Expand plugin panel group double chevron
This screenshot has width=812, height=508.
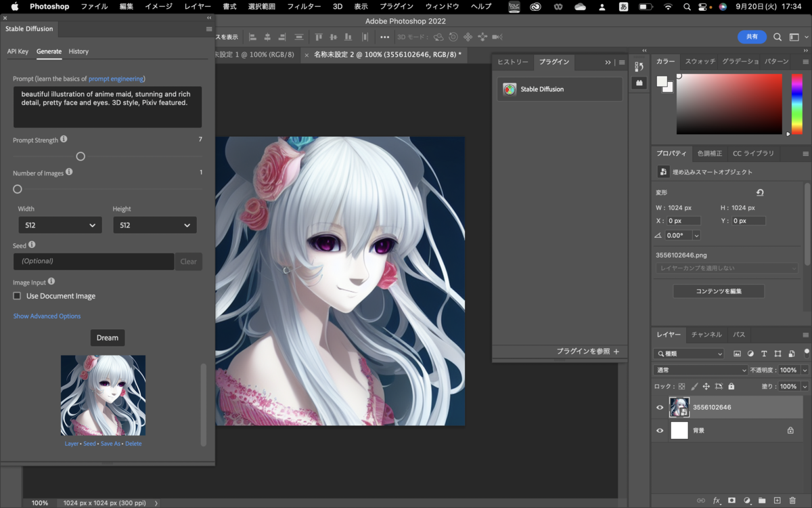pyautogui.click(x=608, y=62)
